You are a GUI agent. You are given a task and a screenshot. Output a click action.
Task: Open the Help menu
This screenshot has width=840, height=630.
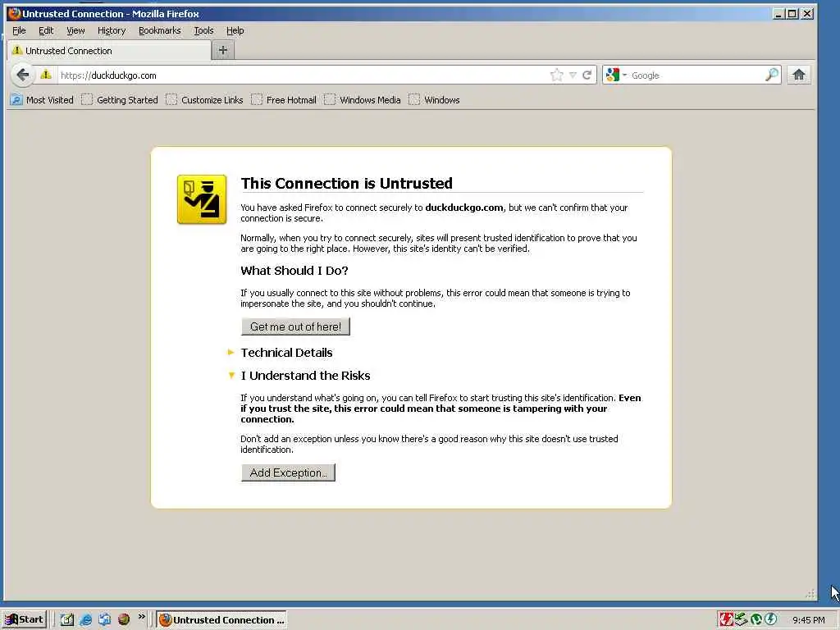235,30
